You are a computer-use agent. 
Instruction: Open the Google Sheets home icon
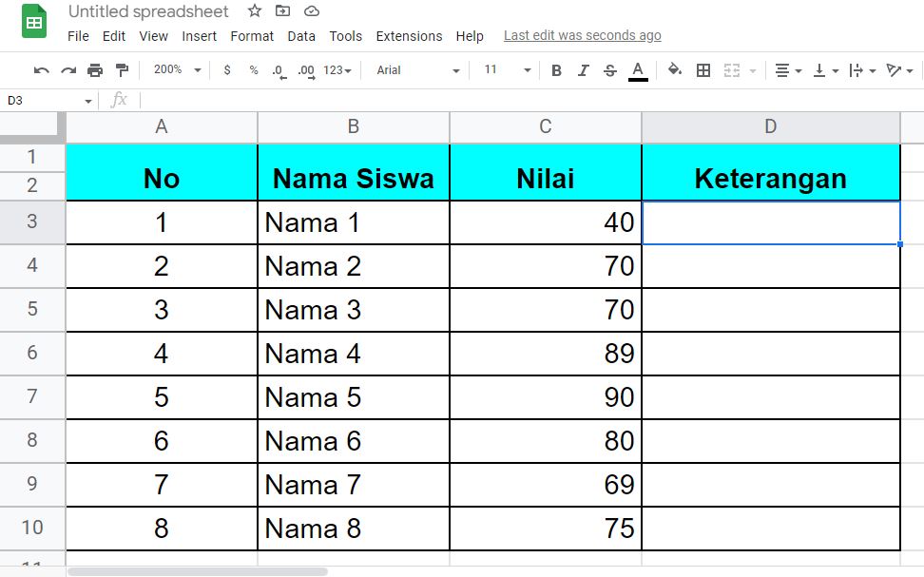point(34,21)
